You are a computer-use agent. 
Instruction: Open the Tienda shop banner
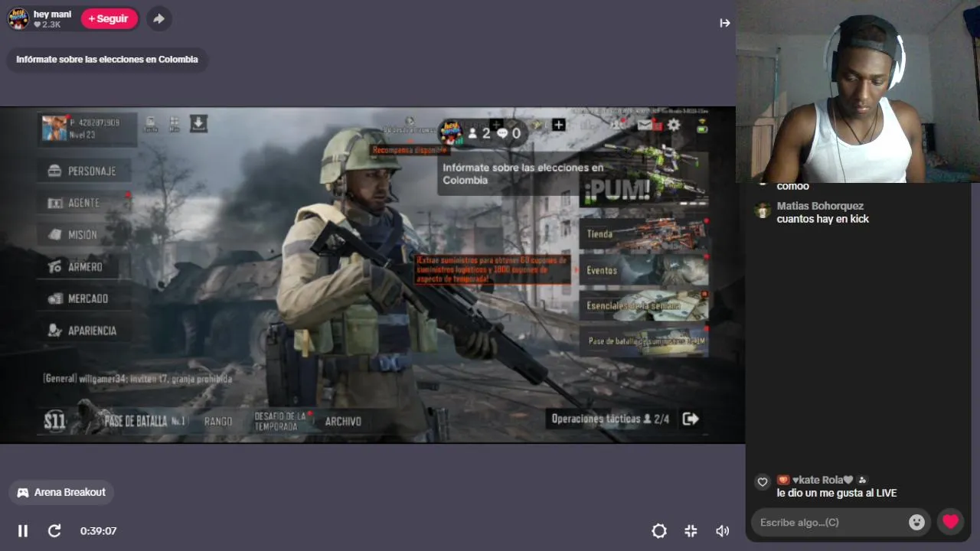point(644,233)
